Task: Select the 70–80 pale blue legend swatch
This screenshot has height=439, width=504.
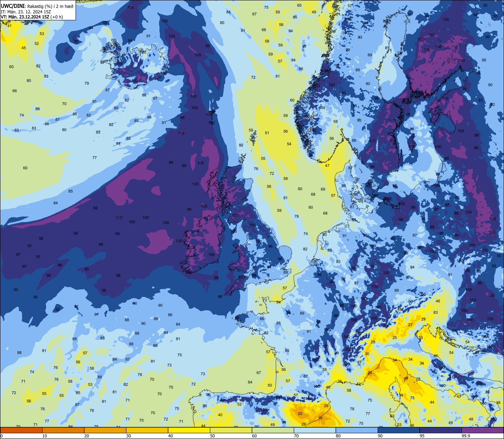Action: [315, 430]
